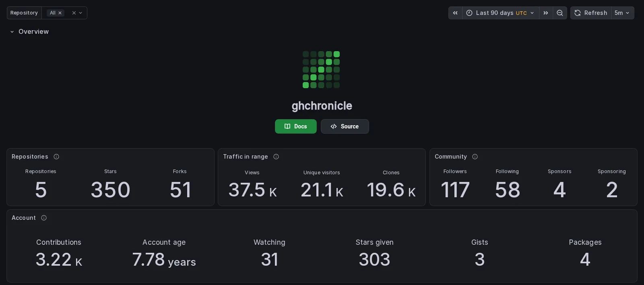
Task: Click the Sponsoring value 2
Action: [x=612, y=190]
